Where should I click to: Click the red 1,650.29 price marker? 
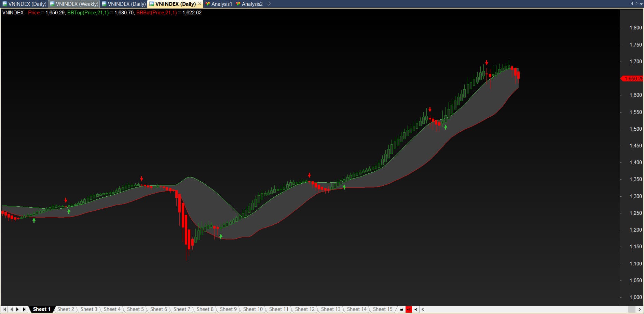pyautogui.click(x=632, y=79)
